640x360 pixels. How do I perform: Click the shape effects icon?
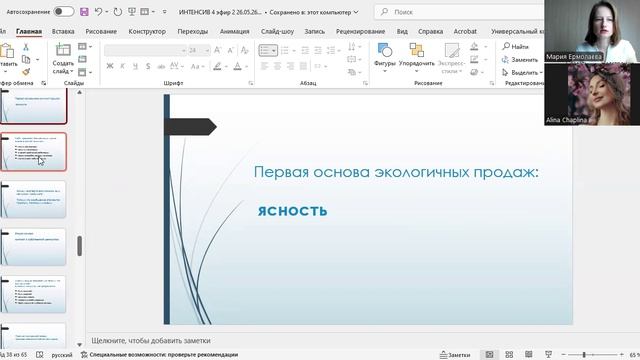(x=474, y=72)
